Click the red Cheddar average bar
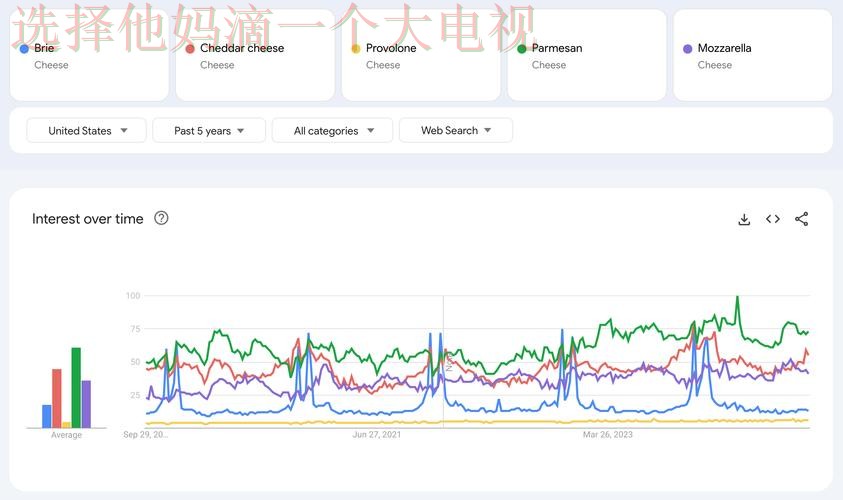 click(x=57, y=398)
